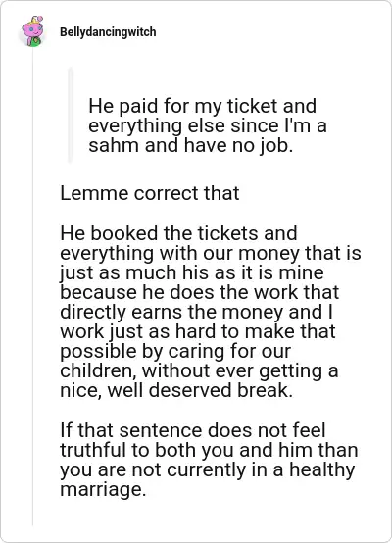Screen dimensions: 392x543
Task: Click the line 'because he does the work that'
Action: (200, 292)
